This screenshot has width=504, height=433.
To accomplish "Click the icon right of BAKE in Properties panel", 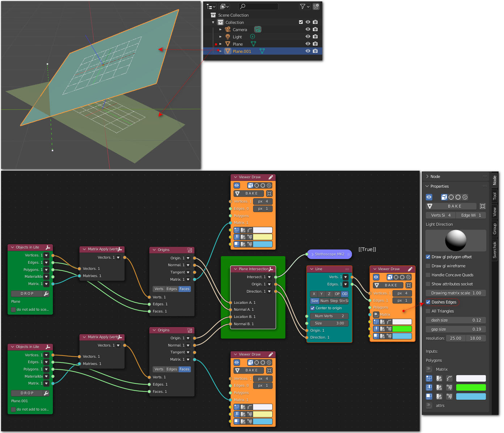I will 483,206.
